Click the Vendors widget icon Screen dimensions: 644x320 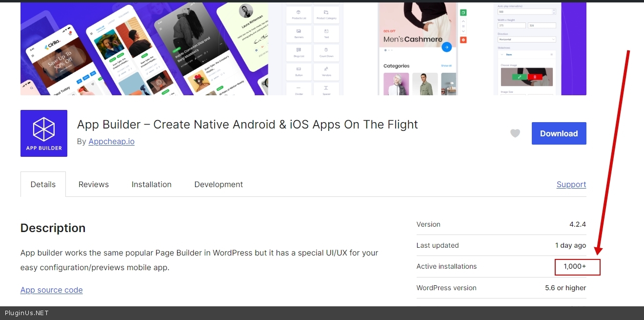click(326, 70)
